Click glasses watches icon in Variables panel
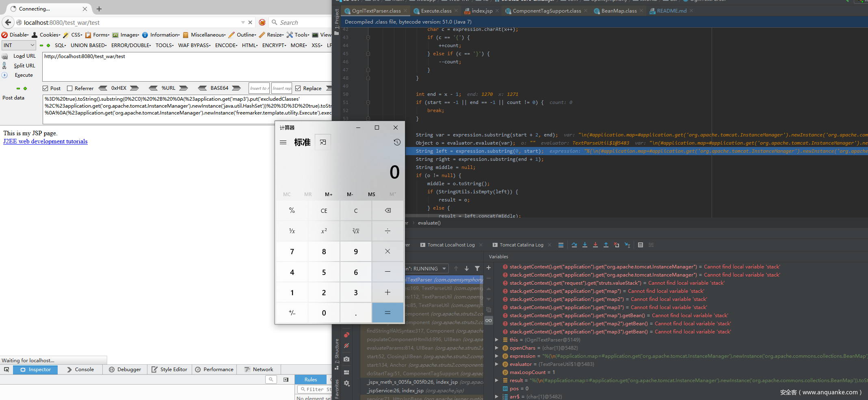This screenshot has height=400, width=868. pos(489,320)
